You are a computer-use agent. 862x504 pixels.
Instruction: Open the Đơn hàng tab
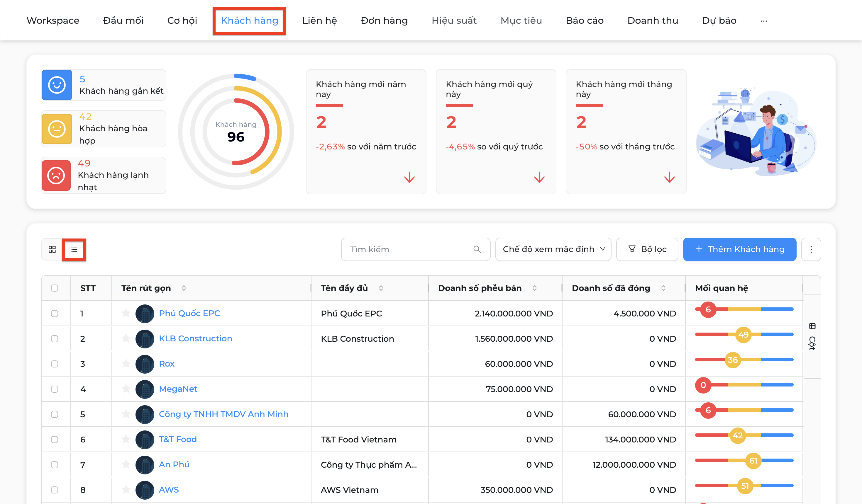pos(384,21)
